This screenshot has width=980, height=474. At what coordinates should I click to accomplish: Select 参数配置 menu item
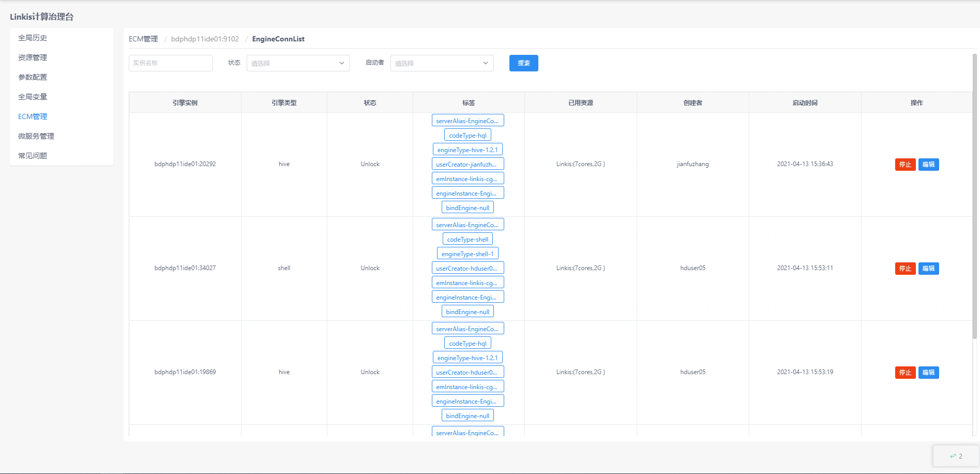(x=33, y=77)
